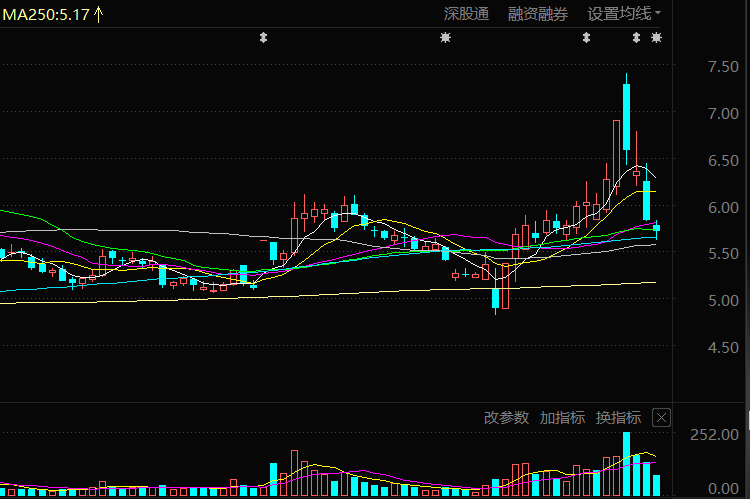Open the 深股通 link
This screenshot has width=750, height=499.
click(x=466, y=14)
